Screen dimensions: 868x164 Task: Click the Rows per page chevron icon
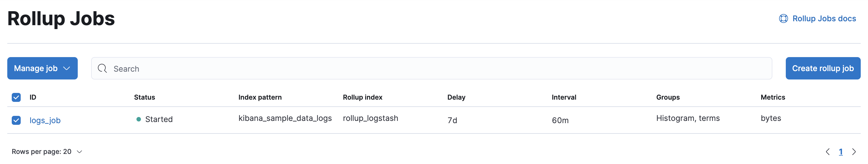[x=79, y=152]
